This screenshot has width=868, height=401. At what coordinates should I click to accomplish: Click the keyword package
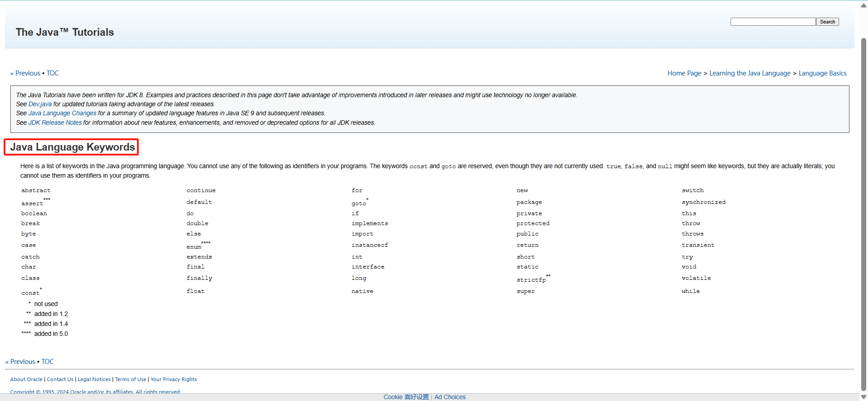coord(529,202)
